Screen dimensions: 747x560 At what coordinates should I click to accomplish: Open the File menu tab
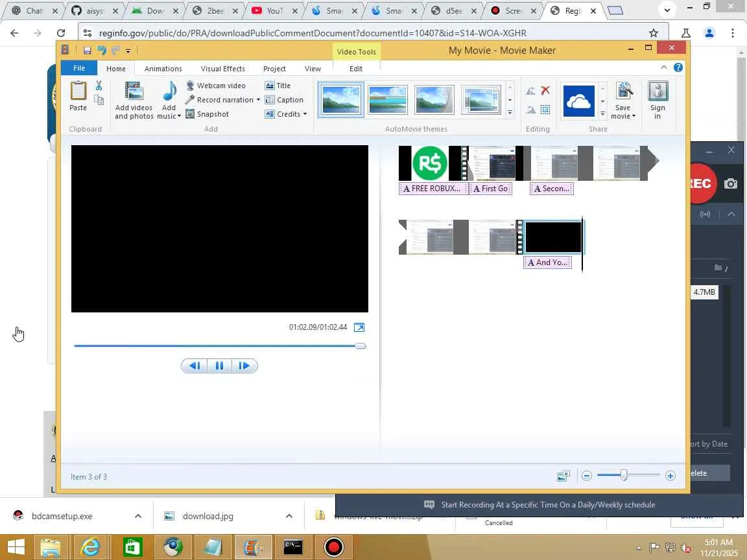(x=79, y=68)
